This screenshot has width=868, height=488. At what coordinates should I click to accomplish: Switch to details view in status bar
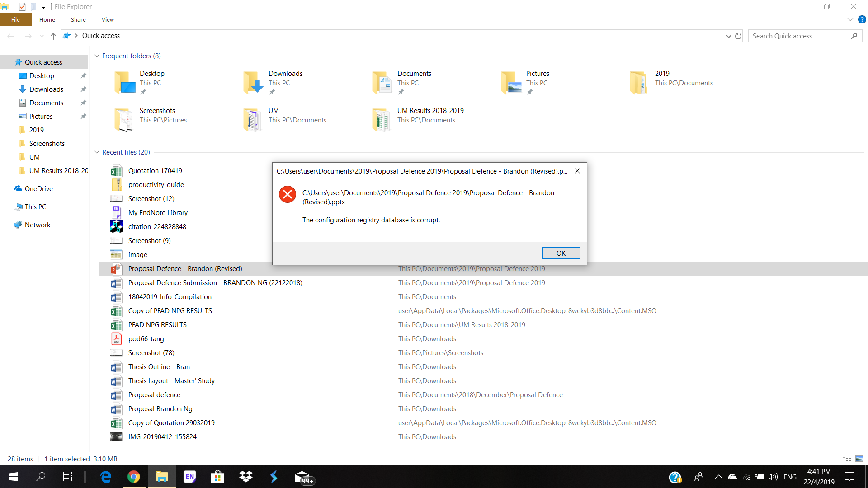[847, 459]
